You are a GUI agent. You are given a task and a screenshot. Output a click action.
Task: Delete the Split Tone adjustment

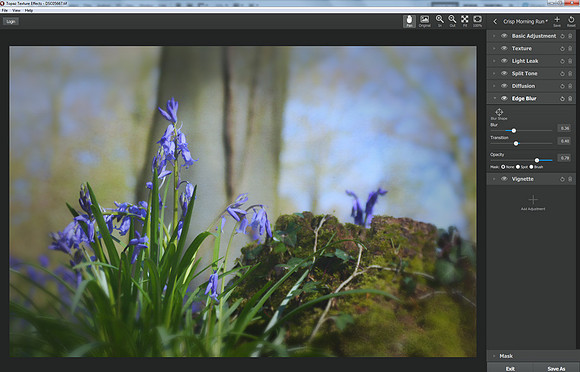pos(570,74)
